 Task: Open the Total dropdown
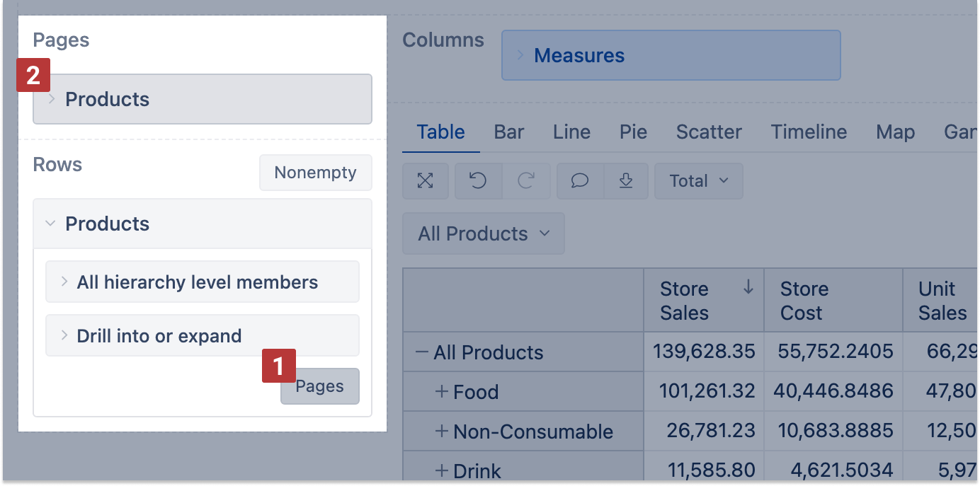[x=698, y=181]
